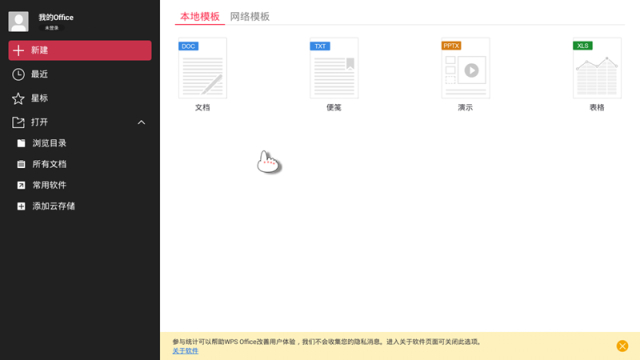Click the clock icon for 最近
This screenshot has width=640, height=360.
click(x=18, y=74)
